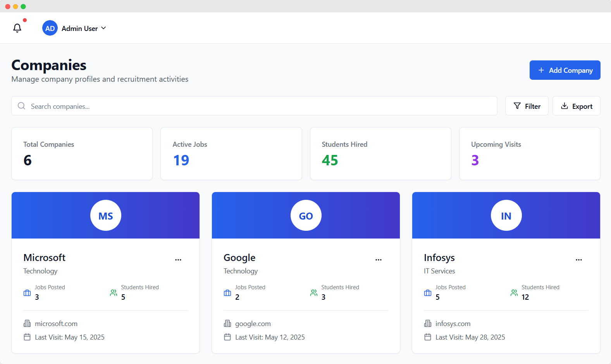Click the building icon beside google.com
611x364 pixels.
click(227, 323)
